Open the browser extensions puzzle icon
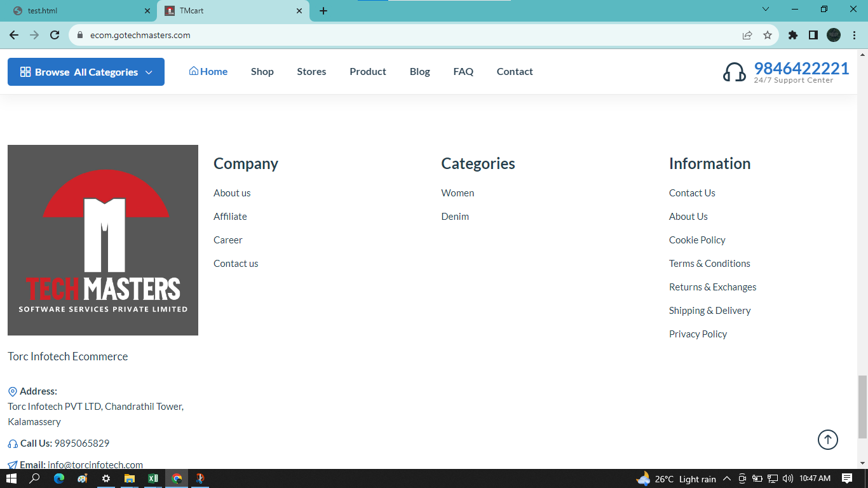The width and height of the screenshot is (868, 488). (x=792, y=36)
